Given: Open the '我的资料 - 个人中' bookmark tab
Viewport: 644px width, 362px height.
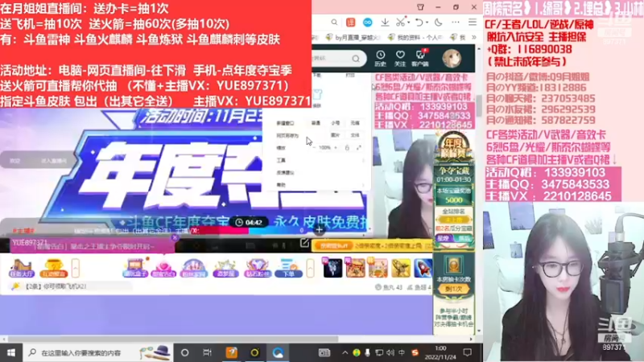Looking at the screenshot, I should (x=415, y=37).
